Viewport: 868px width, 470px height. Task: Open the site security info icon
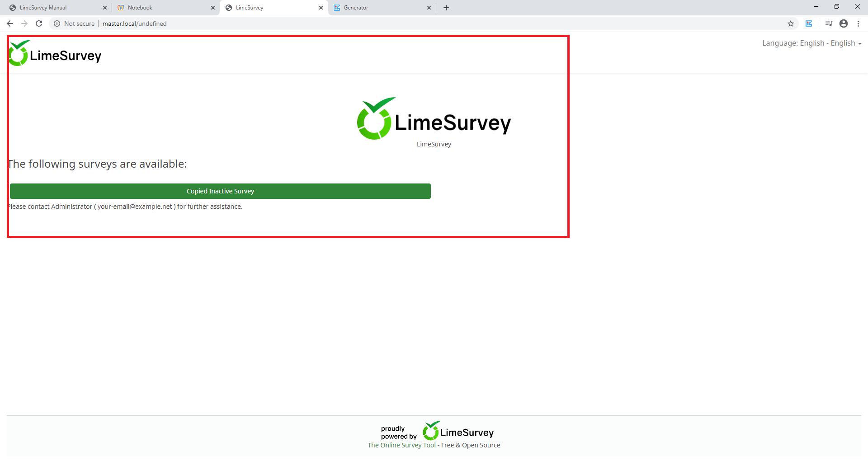[x=57, y=23]
